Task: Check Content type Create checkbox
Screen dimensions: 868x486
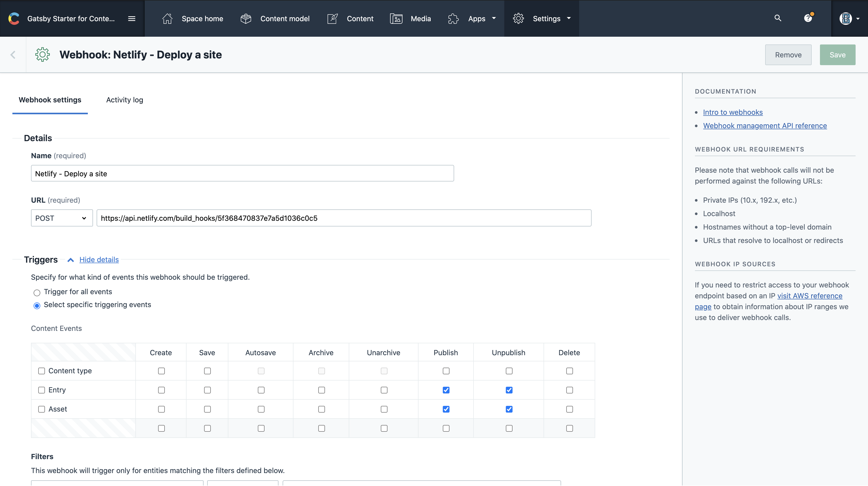Action: click(x=161, y=371)
